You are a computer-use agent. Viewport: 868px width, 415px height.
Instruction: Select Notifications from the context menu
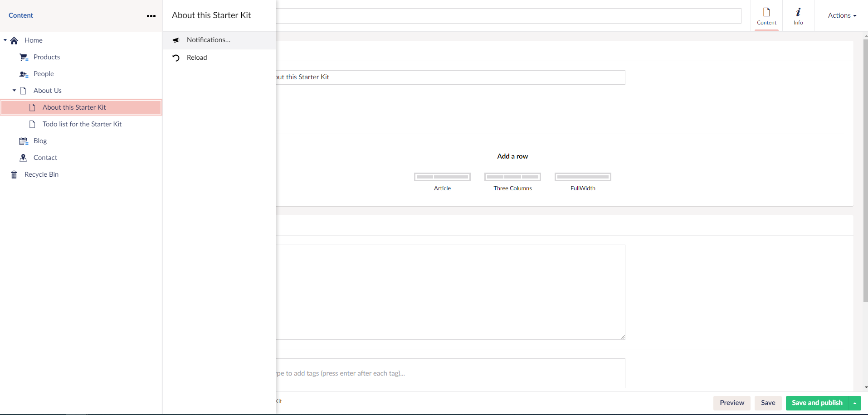(x=208, y=40)
